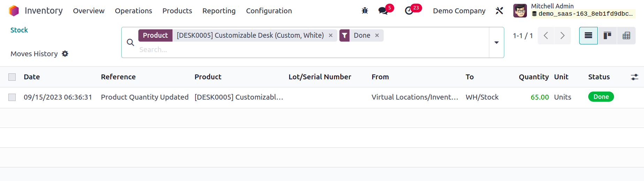Click the Moves History gear icon
Image resolution: width=644 pixels, height=181 pixels.
click(x=65, y=54)
